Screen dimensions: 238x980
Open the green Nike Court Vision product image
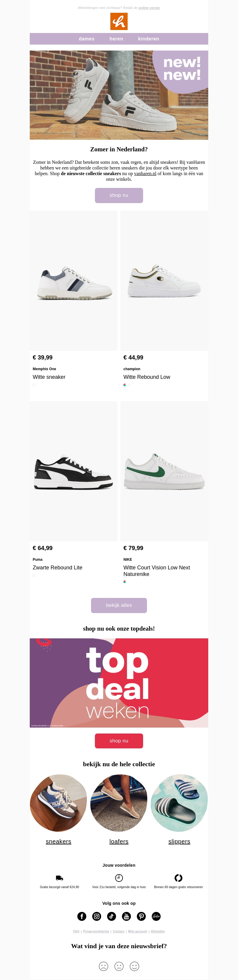coord(164,471)
